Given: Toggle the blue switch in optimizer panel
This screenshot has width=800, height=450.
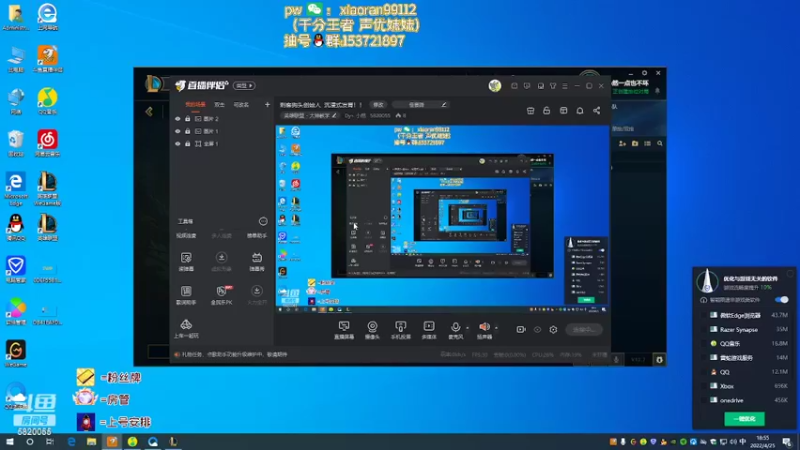Looking at the screenshot, I should [x=782, y=299].
